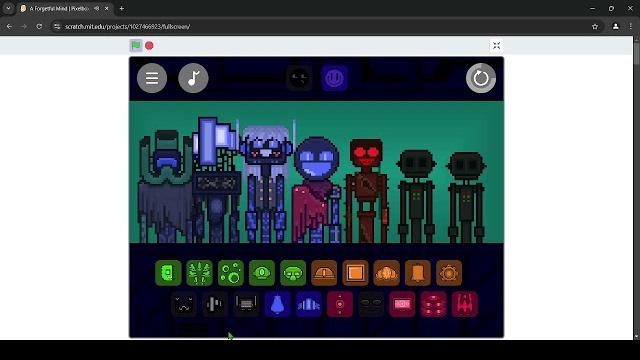This screenshot has width=640, height=360.
Task: Open the hamburger menu in the game
Action: point(152,78)
